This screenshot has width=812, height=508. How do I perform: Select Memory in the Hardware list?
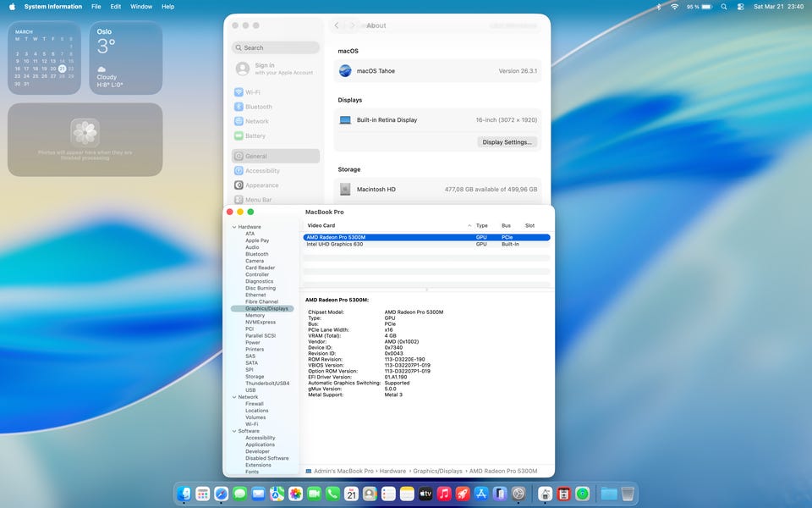coord(255,315)
